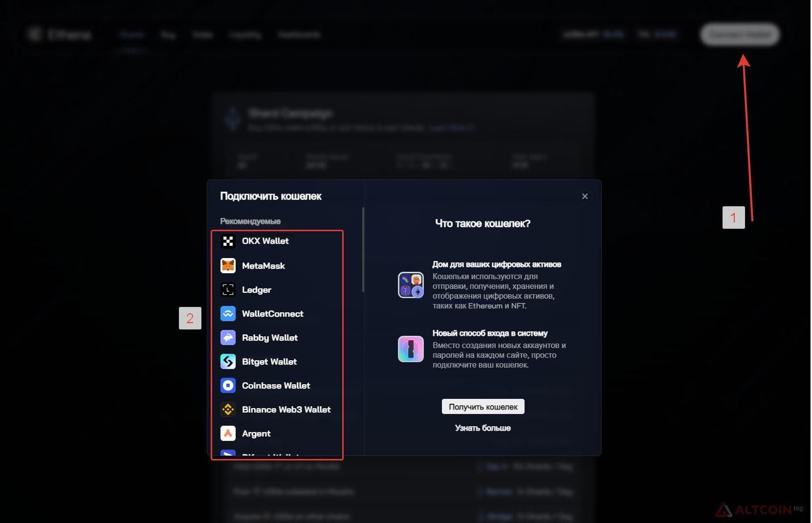812x523 pixels.
Task: Choose MetaMask from the wallet list
Action: coord(263,266)
